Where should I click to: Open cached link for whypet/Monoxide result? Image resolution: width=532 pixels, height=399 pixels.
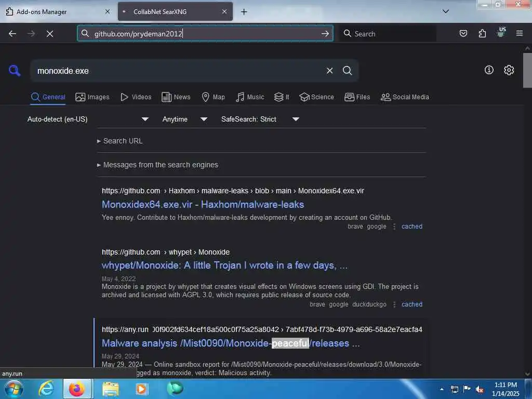(x=412, y=304)
